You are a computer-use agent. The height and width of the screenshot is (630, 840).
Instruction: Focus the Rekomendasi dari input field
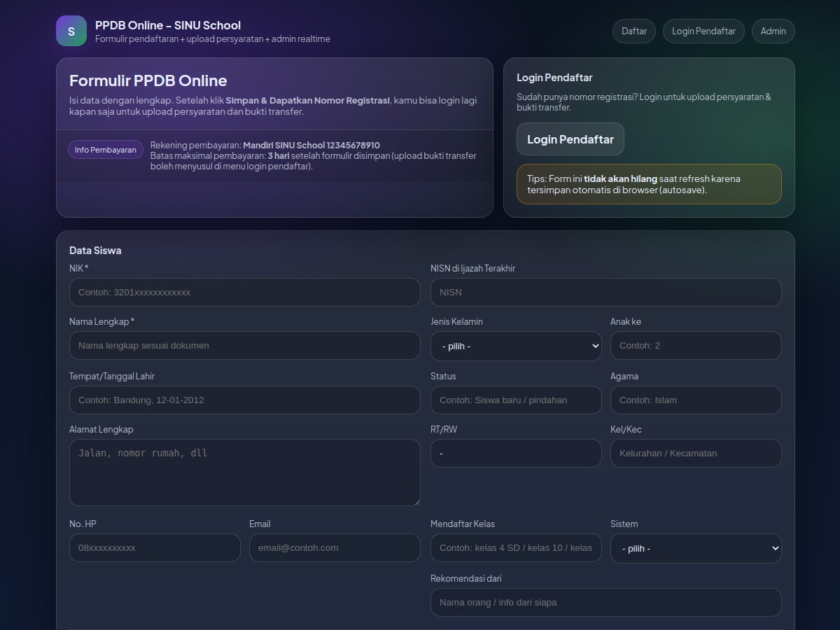click(x=606, y=602)
